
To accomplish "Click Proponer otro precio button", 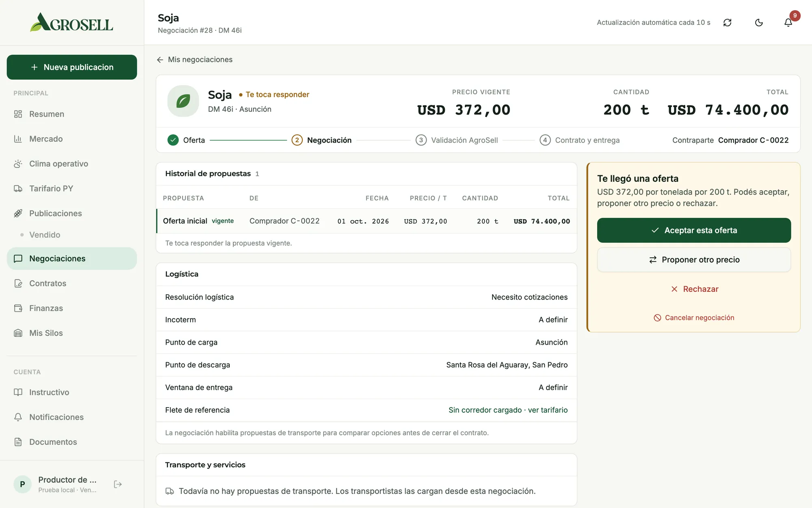I will point(693,260).
